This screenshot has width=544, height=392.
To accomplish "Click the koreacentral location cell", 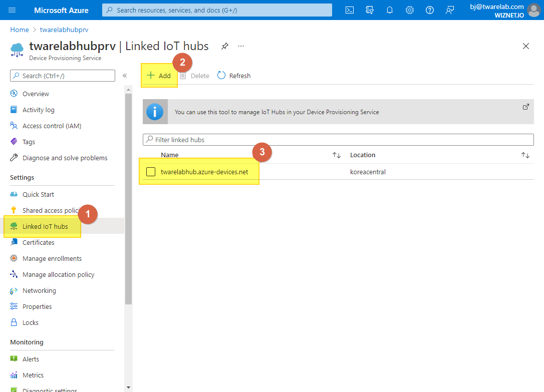I will pos(368,172).
